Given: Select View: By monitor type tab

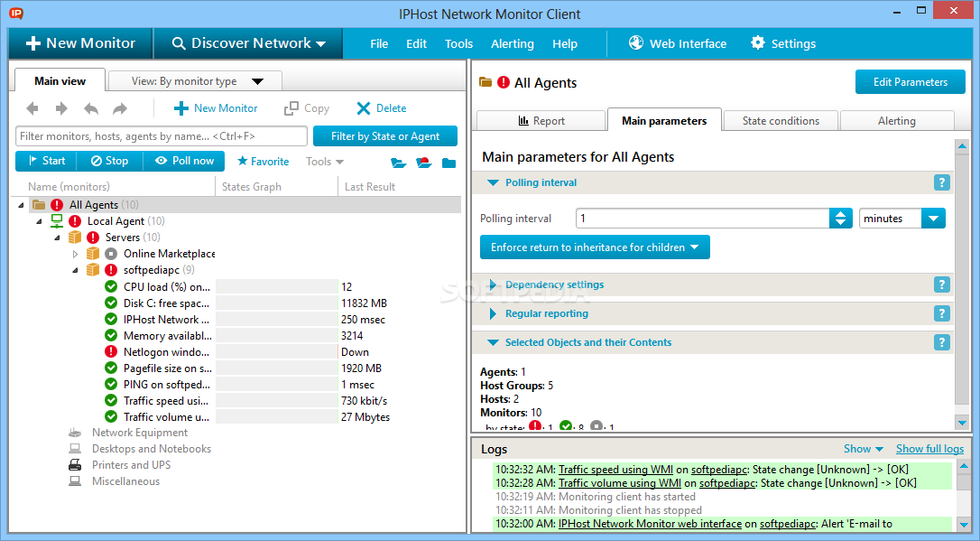Looking at the screenshot, I should pos(195,80).
